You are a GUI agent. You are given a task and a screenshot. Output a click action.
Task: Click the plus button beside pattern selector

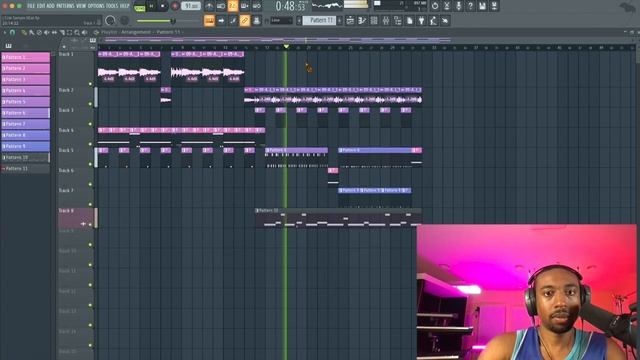pyautogui.click(x=340, y=20)
